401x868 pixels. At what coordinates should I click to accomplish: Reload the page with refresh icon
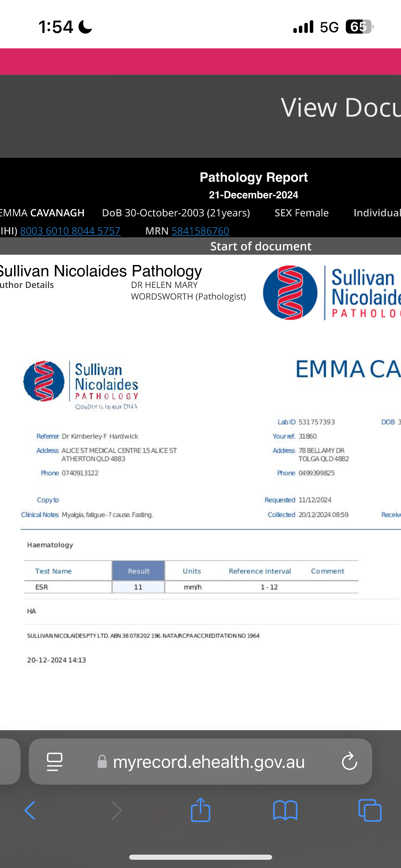pyautogui.click(x=349, y=761)
